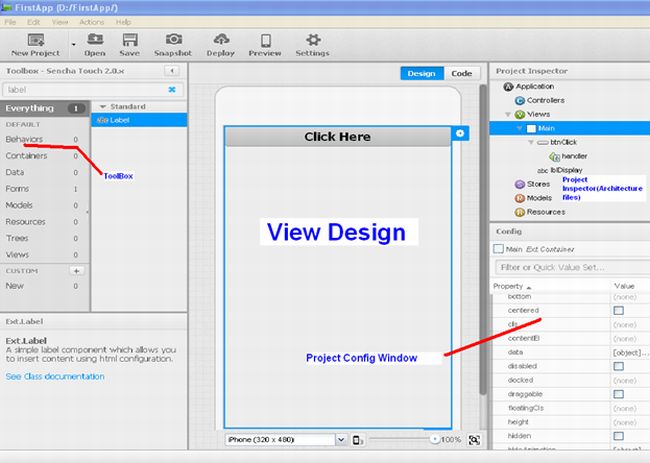Image resolution: width=650 pixels, height=463 pixels.
Task: Click the New Project toolbar icon
Action: click(36, 40)
